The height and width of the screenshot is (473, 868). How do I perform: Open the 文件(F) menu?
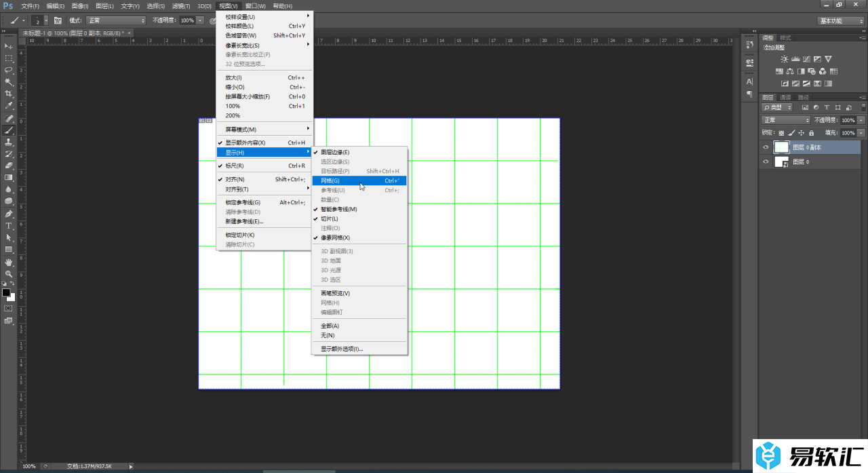point(30,5)
